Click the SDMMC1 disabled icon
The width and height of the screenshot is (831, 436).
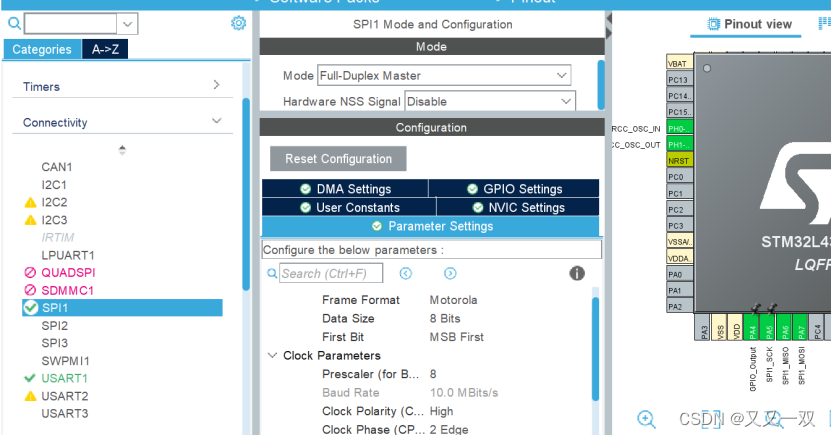click(30, 290)
